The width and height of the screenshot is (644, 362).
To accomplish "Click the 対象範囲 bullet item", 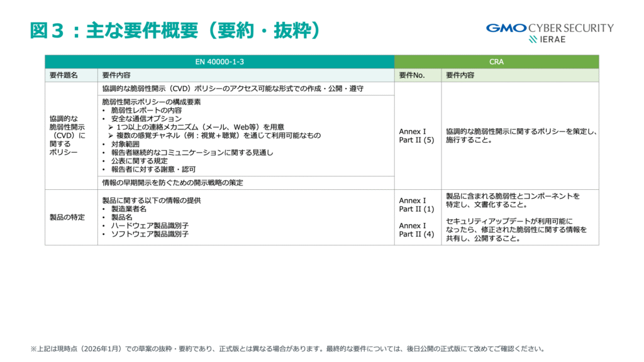I will click(125, 144).
